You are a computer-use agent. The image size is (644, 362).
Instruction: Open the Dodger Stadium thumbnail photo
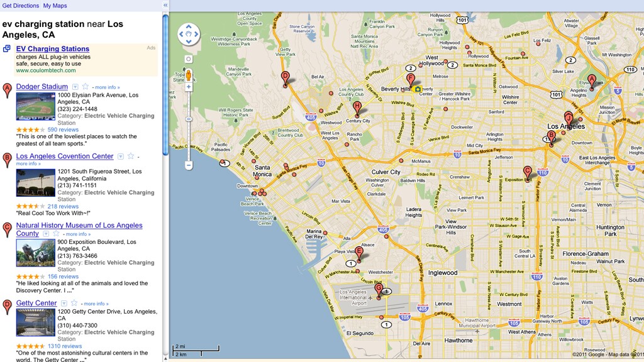[x=35, y=106]
